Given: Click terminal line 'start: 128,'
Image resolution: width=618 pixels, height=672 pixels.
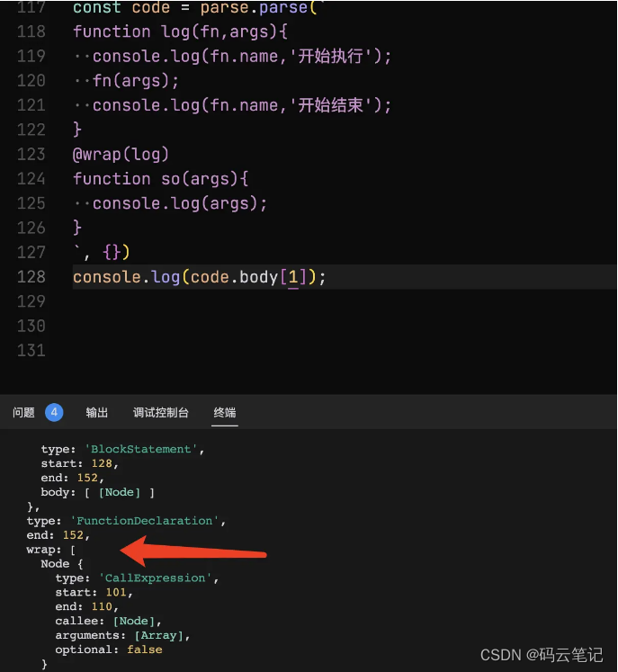Looking at the screenshot, I should [80, 463].
